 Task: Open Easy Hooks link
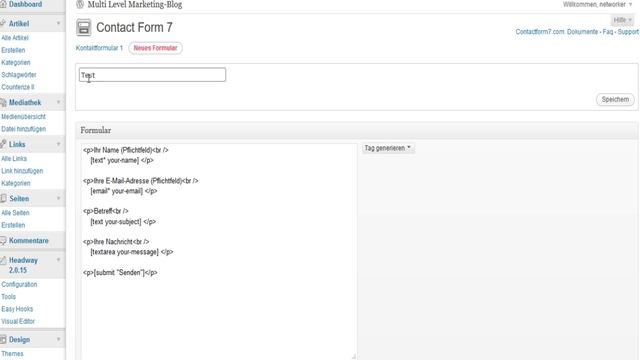point(17,309)
